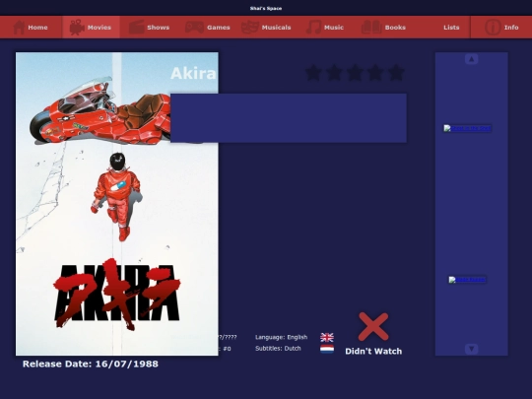Click the Release Date: 16/07/1988 text
Viewport: 532px width, 399px height.
coord(91,364)
